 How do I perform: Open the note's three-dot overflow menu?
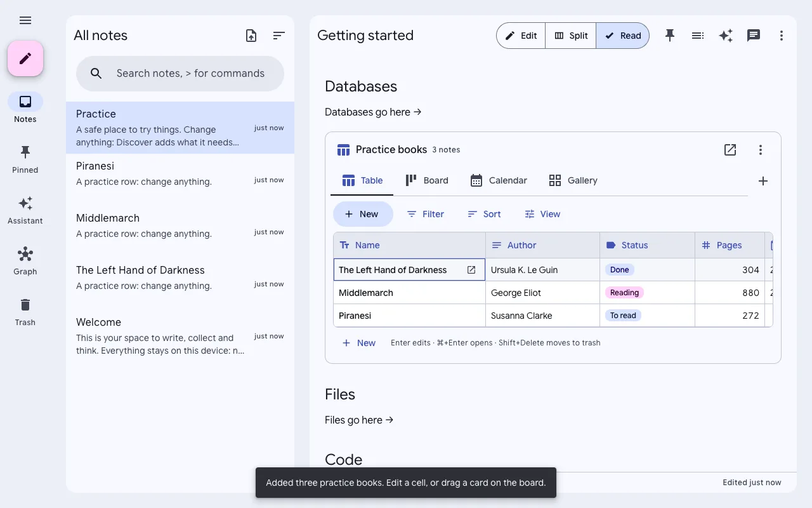[x=782, y=36]
